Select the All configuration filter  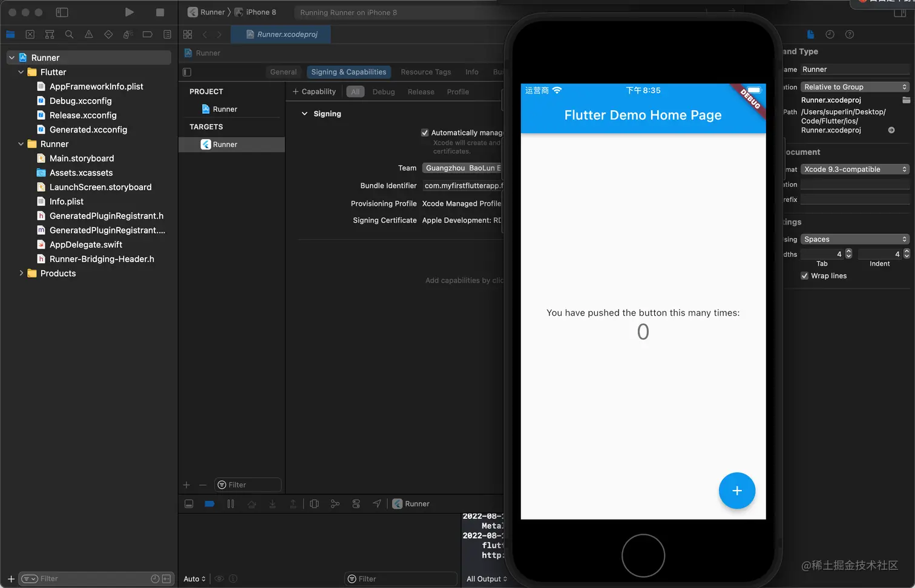355,92
